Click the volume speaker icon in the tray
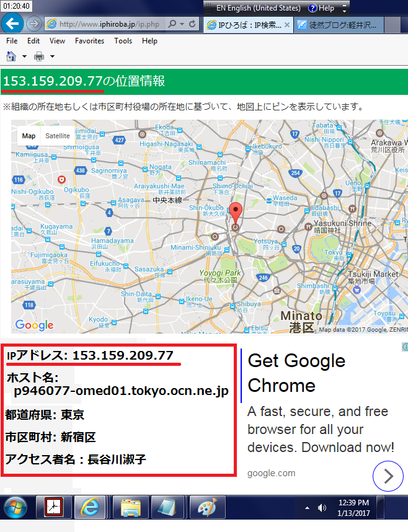 [322, 508]
